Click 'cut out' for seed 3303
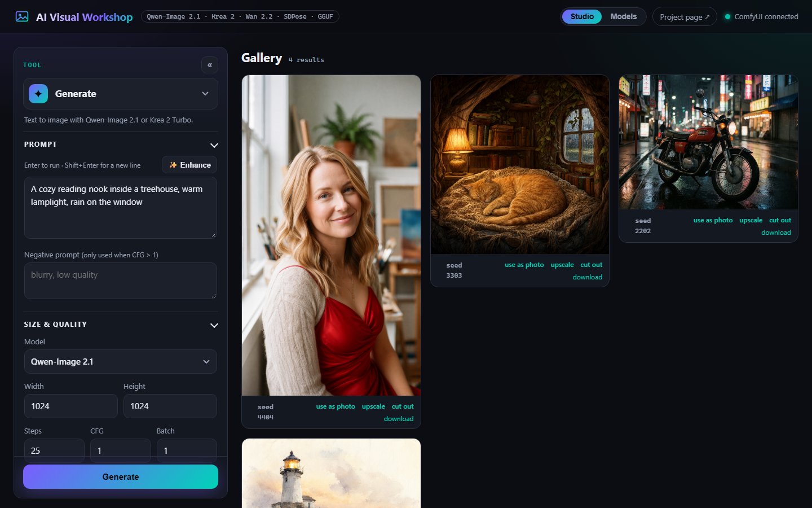 tap(592, 265)
